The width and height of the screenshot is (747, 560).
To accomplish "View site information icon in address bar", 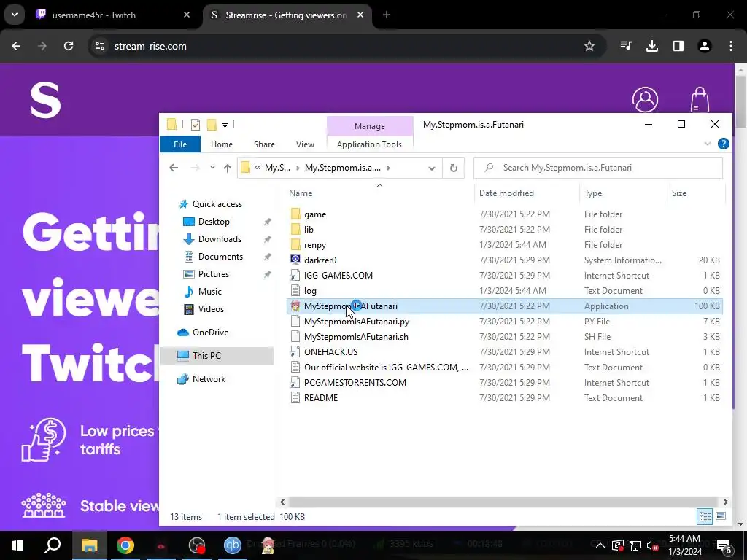I will point(99,46).
